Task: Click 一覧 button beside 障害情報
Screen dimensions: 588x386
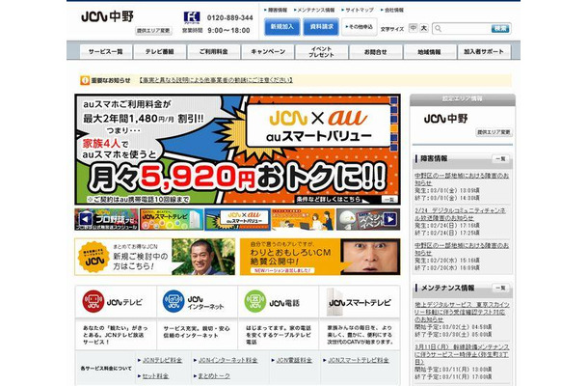Action: [x=501, y=159]
